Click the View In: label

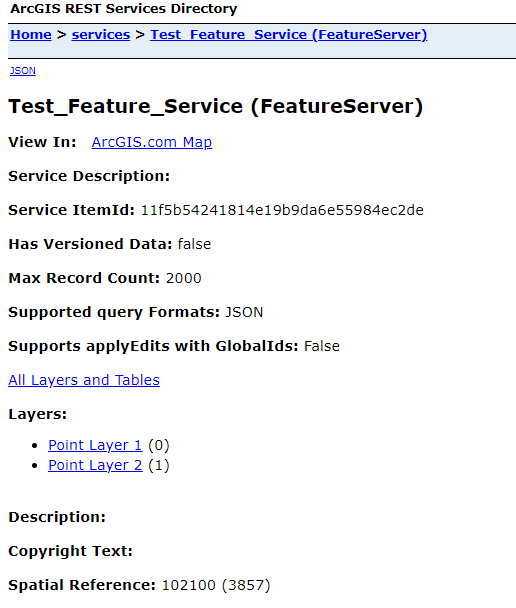tap(42, 142)
